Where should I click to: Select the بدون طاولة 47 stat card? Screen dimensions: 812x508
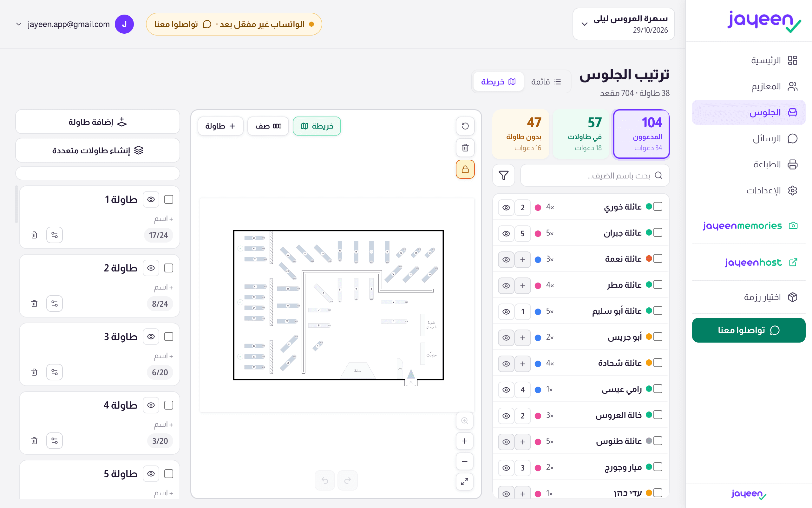pyautogui.click(x=521, y=134)
